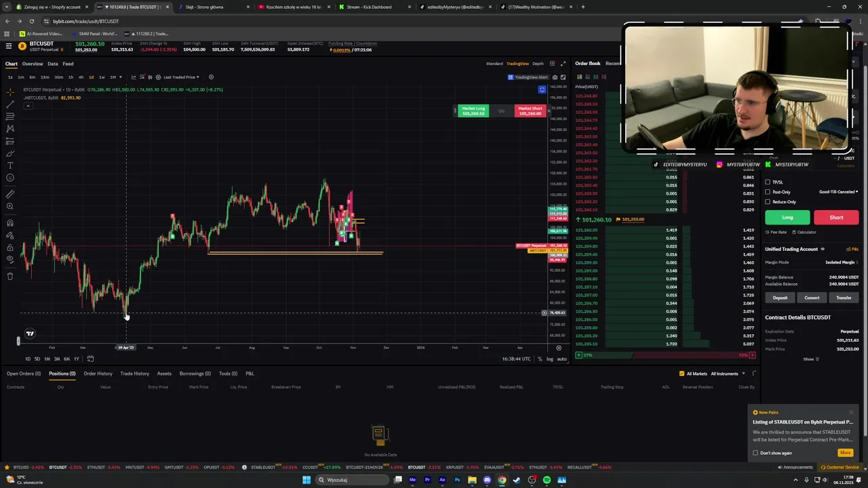This screenshot has height=488, width=868.
Task: Select the ruler measure tool
Action: (x=10, y=194)
